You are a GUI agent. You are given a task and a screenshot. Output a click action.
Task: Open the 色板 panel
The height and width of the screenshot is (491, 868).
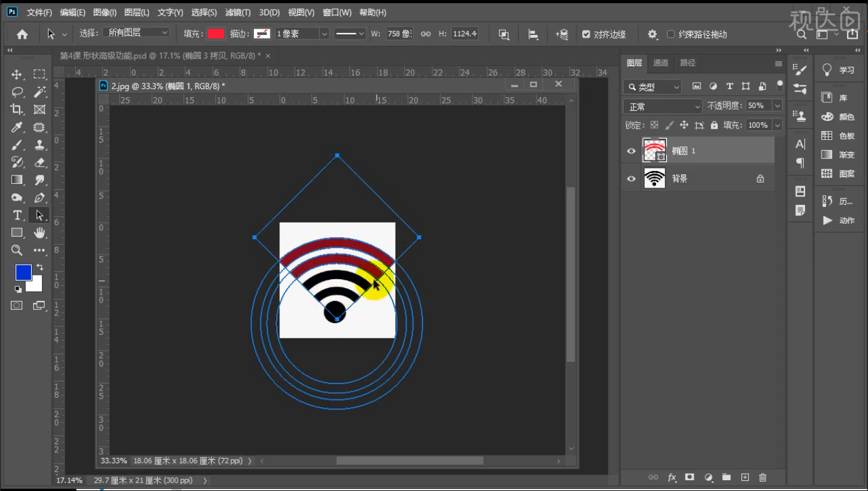pos(839,135)
